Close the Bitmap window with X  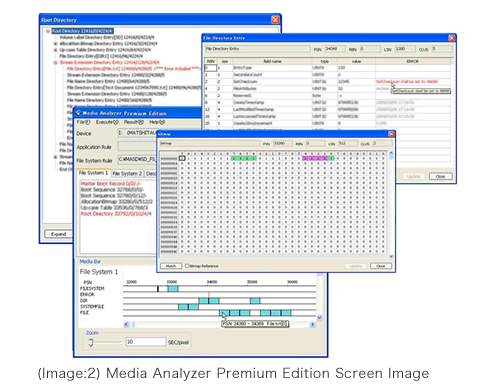[391, 134]
